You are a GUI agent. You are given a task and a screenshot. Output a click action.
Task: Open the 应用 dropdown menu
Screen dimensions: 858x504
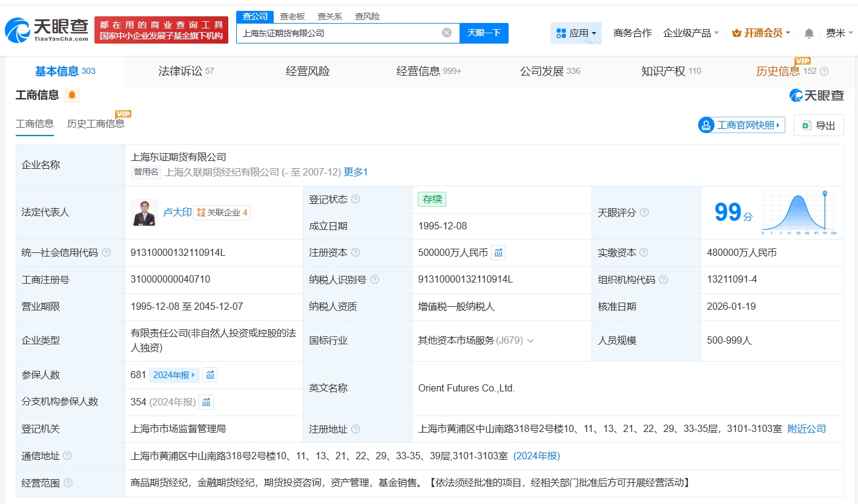576,33
